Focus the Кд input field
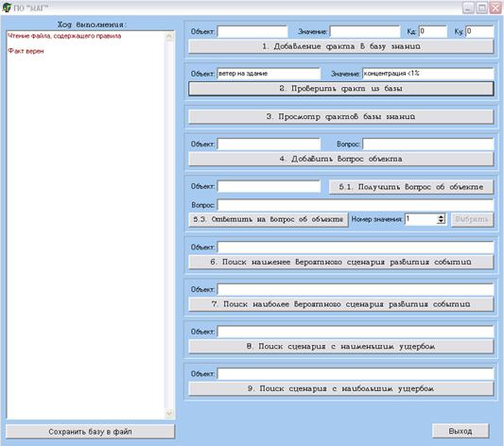This screenshot has width=504, height=446. click(x=433, y=31)
